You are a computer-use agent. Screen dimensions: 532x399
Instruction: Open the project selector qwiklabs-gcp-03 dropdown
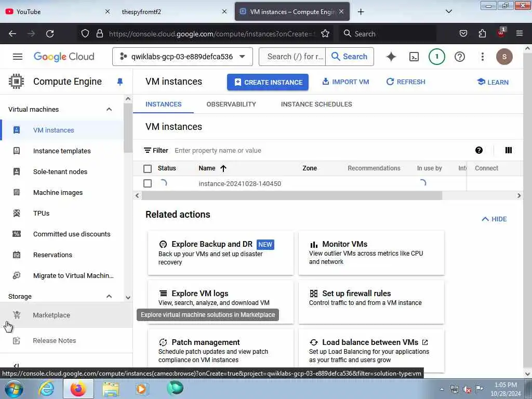click(182, 57)
